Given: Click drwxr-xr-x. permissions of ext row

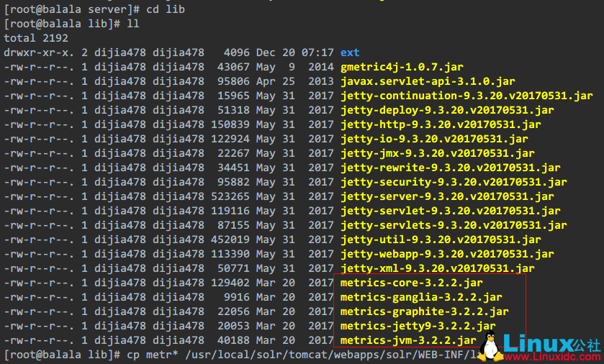Looking at the screenshot, I should tap(39, 53).
